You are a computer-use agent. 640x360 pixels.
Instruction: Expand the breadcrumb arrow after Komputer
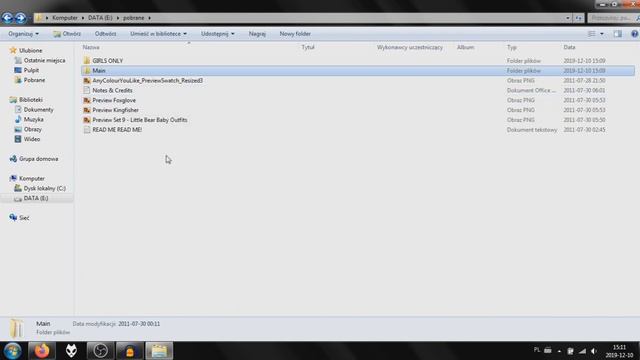tap(83, 18)
